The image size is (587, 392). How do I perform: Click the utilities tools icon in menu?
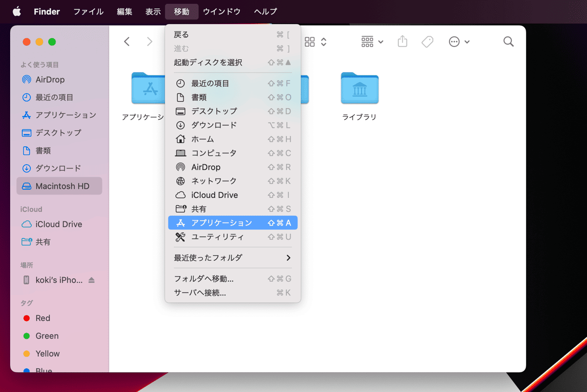(x=181, y=237)
